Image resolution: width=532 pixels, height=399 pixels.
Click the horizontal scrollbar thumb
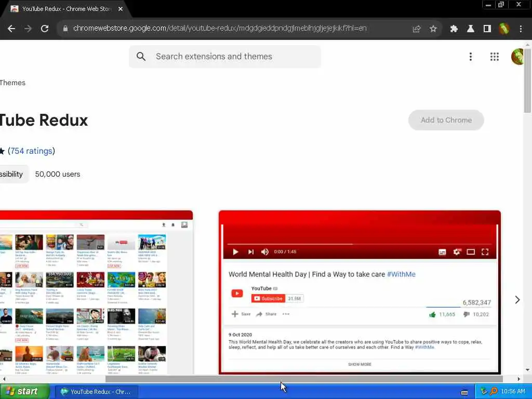[303, 379]
